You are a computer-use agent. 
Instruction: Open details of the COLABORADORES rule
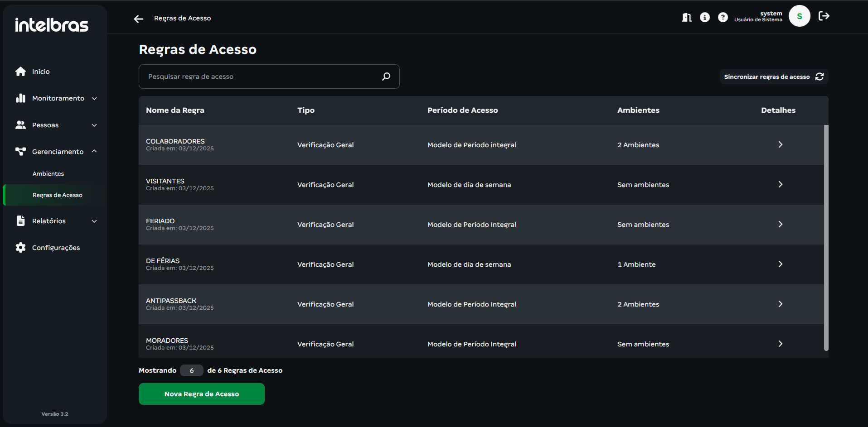tap(780, 144)
